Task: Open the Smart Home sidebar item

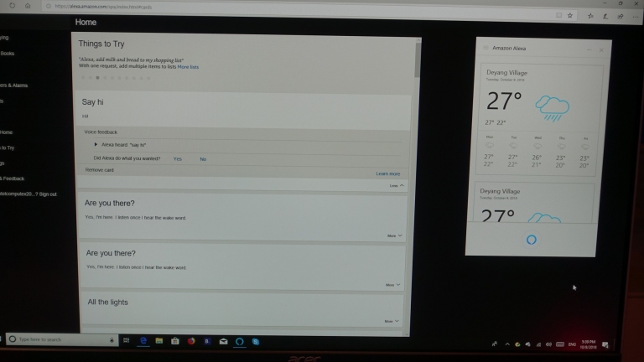Action: pos(6,132)
